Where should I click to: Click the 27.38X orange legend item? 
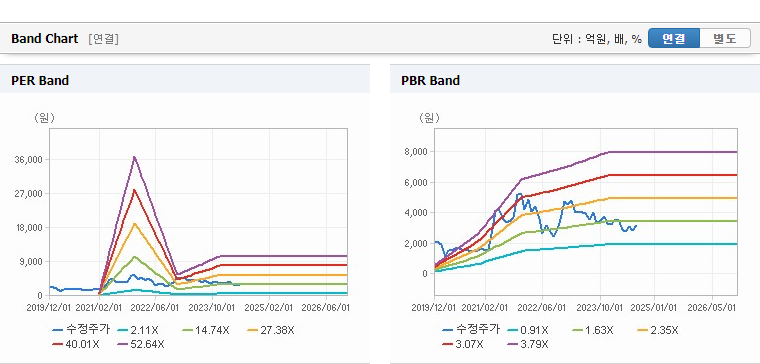point(270,330)
